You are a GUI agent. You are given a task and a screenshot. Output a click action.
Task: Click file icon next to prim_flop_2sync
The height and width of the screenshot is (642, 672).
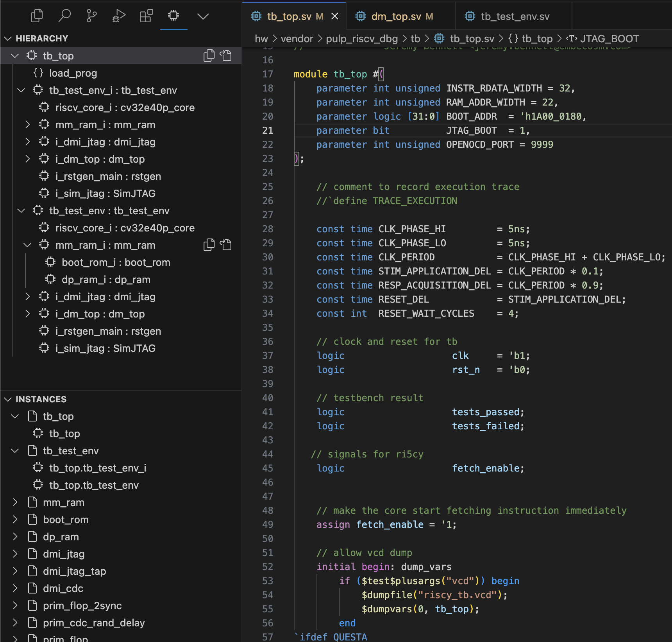pyautogui.click(x=33, y=605)
